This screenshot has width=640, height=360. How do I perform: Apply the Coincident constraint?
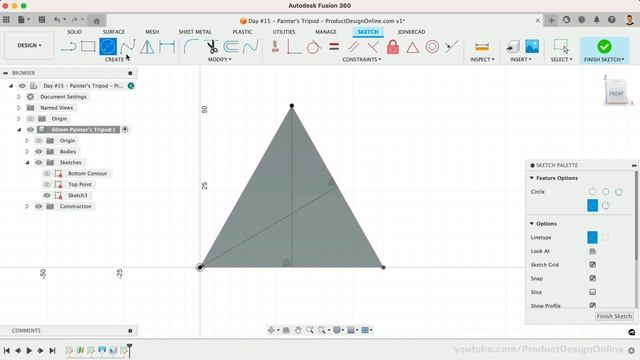pos(293,47)
